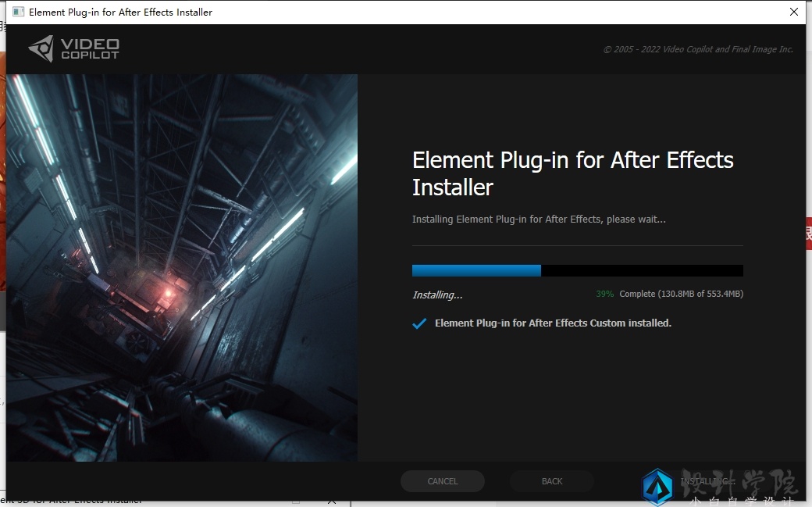Screen dimensions: 812x507
Task: Click the large 'Element Plug-in for After Effects Installer' heading
Action: pyautogui.click(x=573, y=173)
